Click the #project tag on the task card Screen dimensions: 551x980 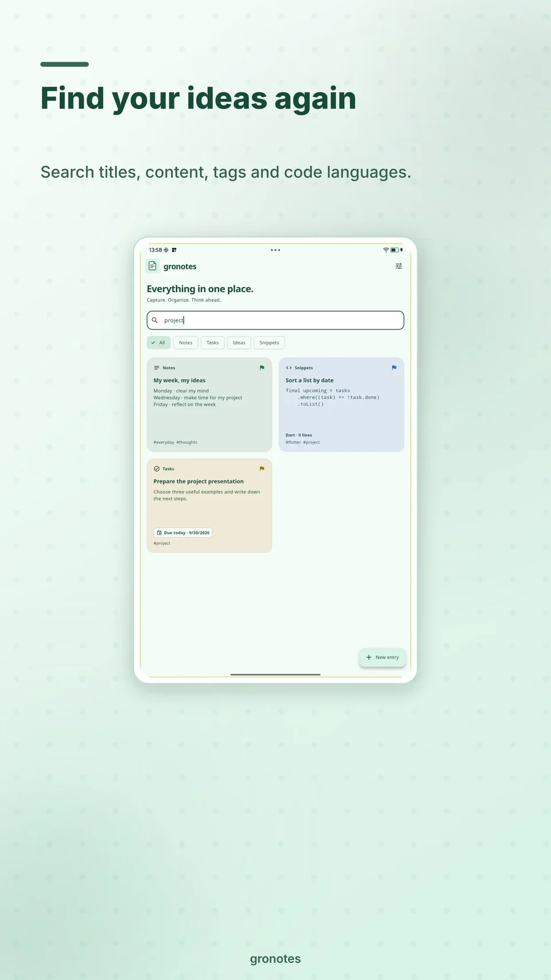(162, 543)
